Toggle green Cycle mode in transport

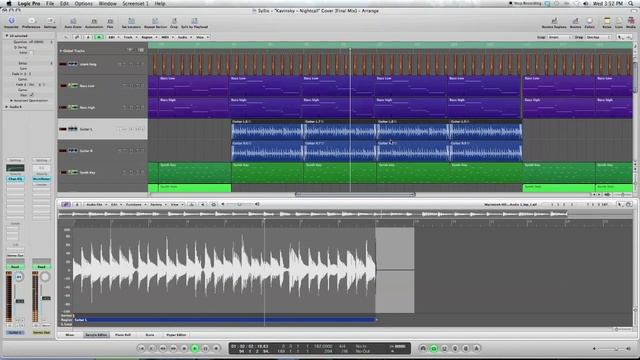433,348
